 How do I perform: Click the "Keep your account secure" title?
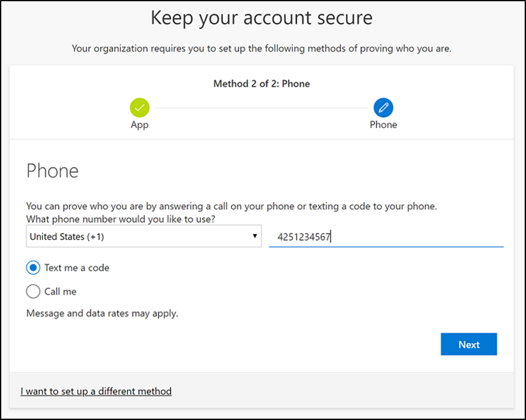261,18
